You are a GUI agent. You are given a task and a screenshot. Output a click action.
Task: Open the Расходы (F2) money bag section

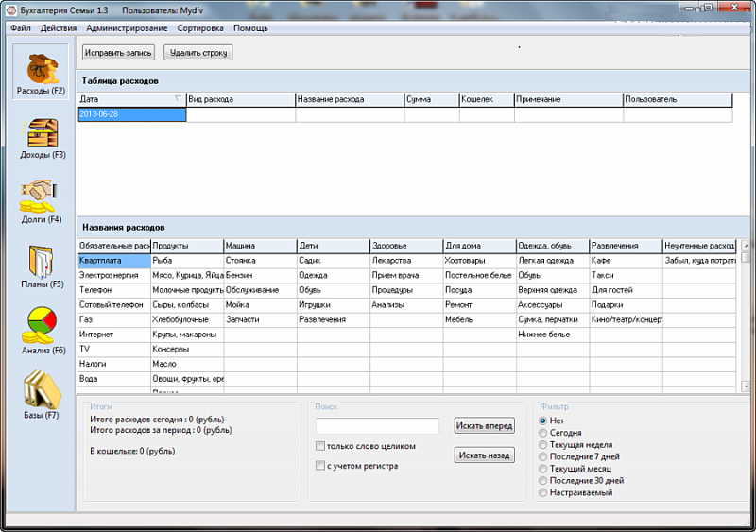pos(41,72)
